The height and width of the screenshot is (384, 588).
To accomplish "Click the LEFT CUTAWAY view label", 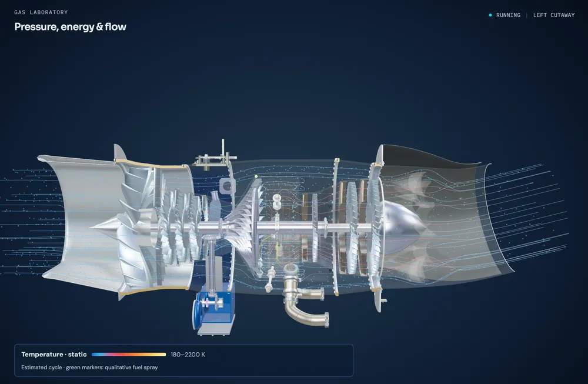I will pyautogui.click(x=554, y=15).
